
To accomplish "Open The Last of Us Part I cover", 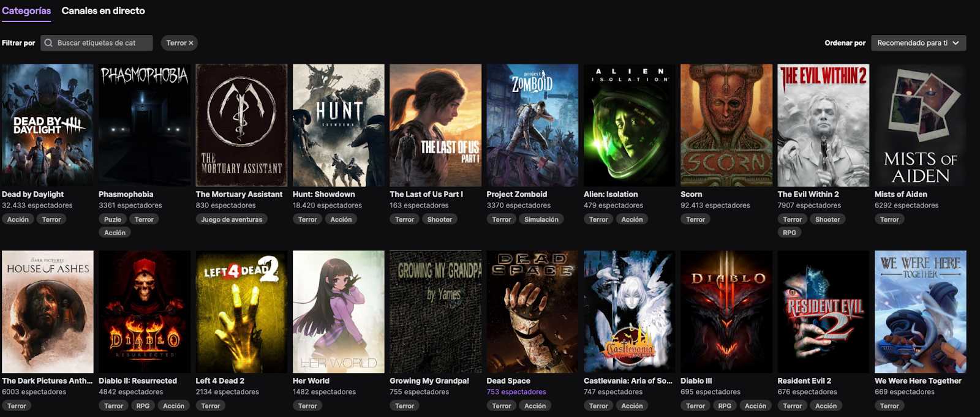I will [435, 126].
